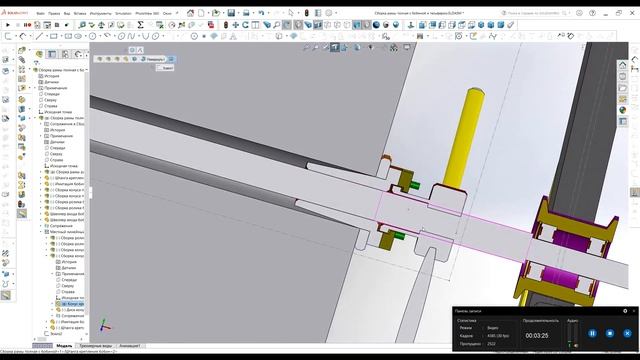Select the Corner Rectangle sketch tool
Image resolution: width=640 pixels, height=360 pixels.
click(53, 36)
